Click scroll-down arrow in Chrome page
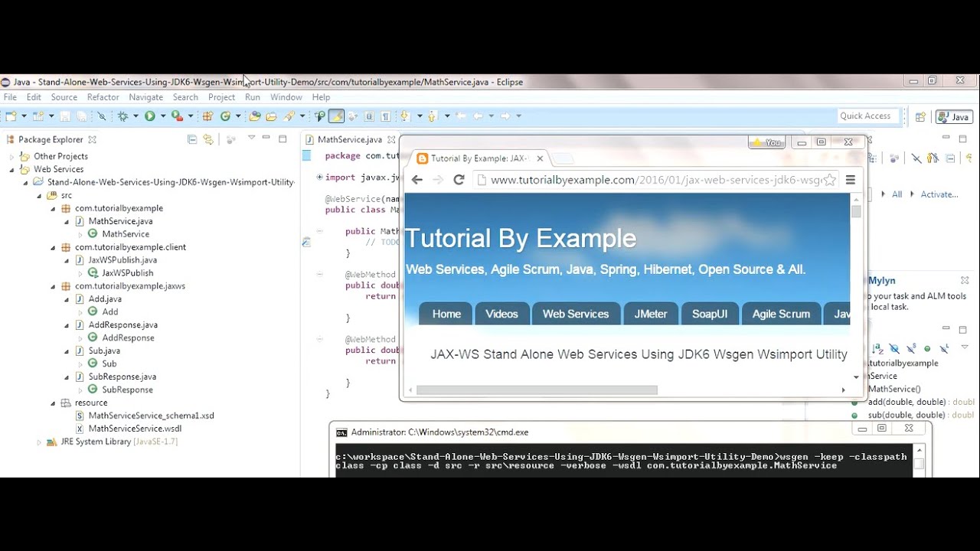The height and width of the screenshot is (551, 980). click(x=856, y=377)
